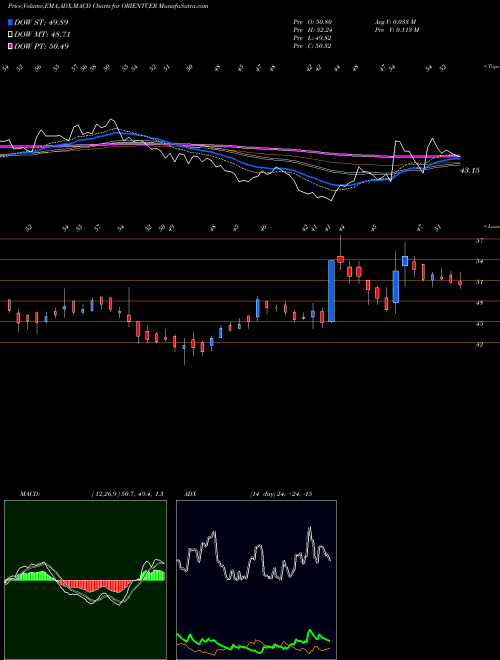The width and height of the screenshot is (500, 660).
Task: Click the white DOW MT legend swatch
Action: pos(10,34)
